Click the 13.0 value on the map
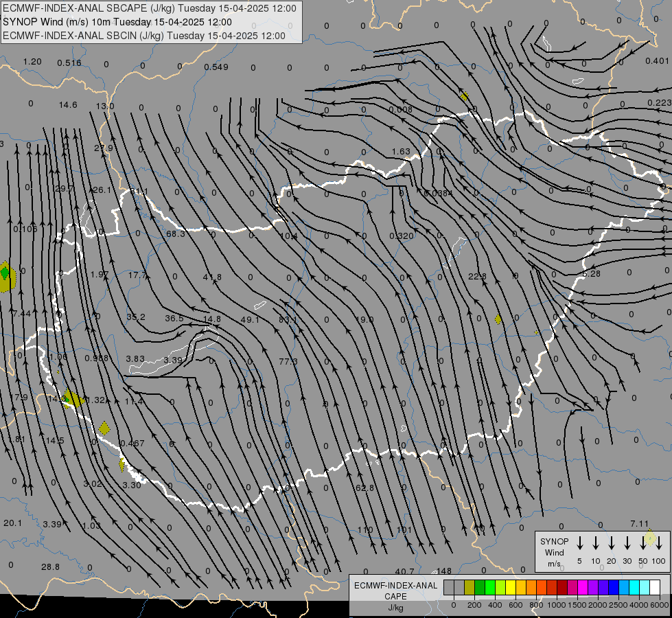The height and width of the screenshot is (618, 672). [x=105, y=106]
